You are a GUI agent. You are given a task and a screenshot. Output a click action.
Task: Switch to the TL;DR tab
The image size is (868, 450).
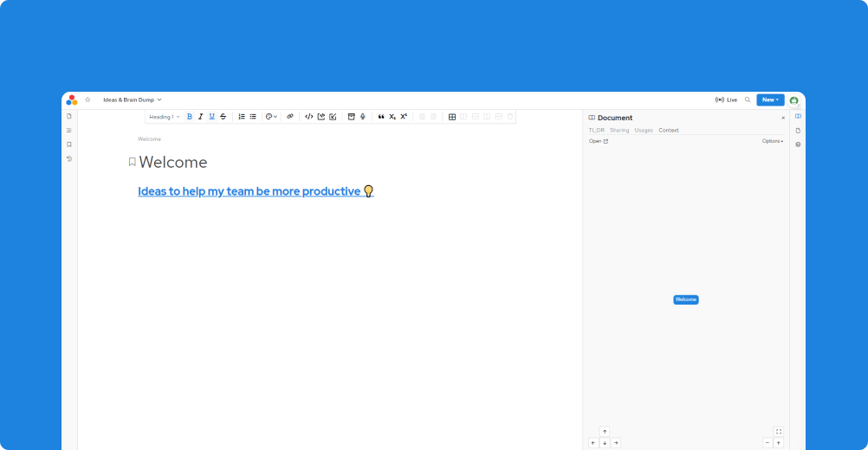coord(597,131)
